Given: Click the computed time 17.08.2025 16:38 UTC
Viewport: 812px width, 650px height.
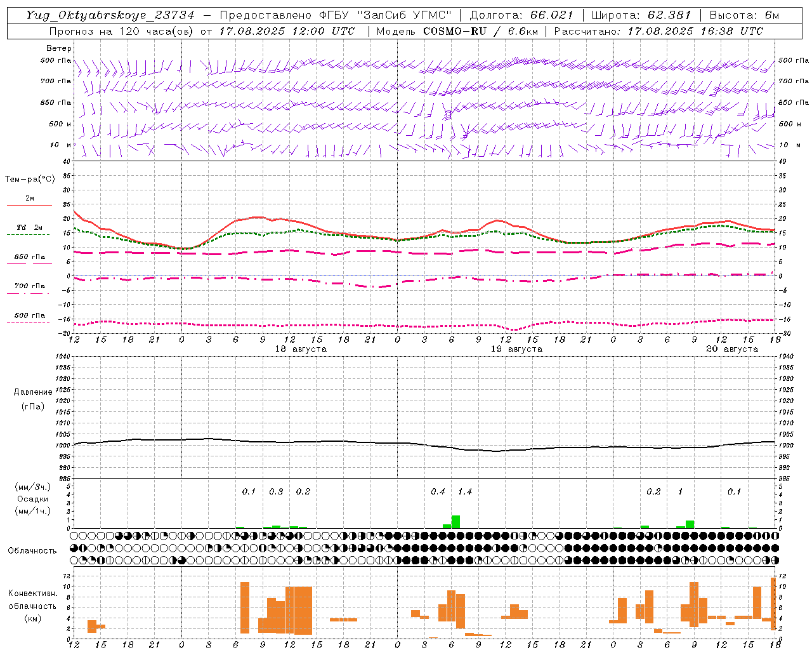Looking at the screenshot, I should point(695,31).
